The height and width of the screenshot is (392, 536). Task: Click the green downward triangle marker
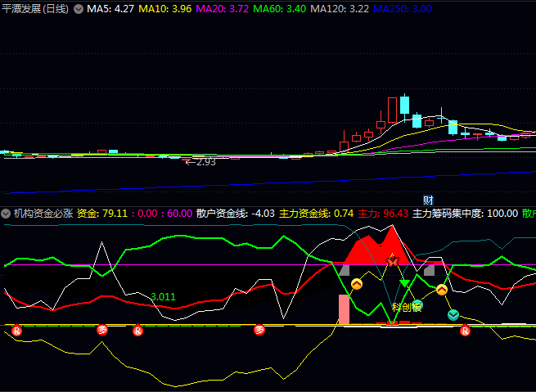[x=405, y=283]
